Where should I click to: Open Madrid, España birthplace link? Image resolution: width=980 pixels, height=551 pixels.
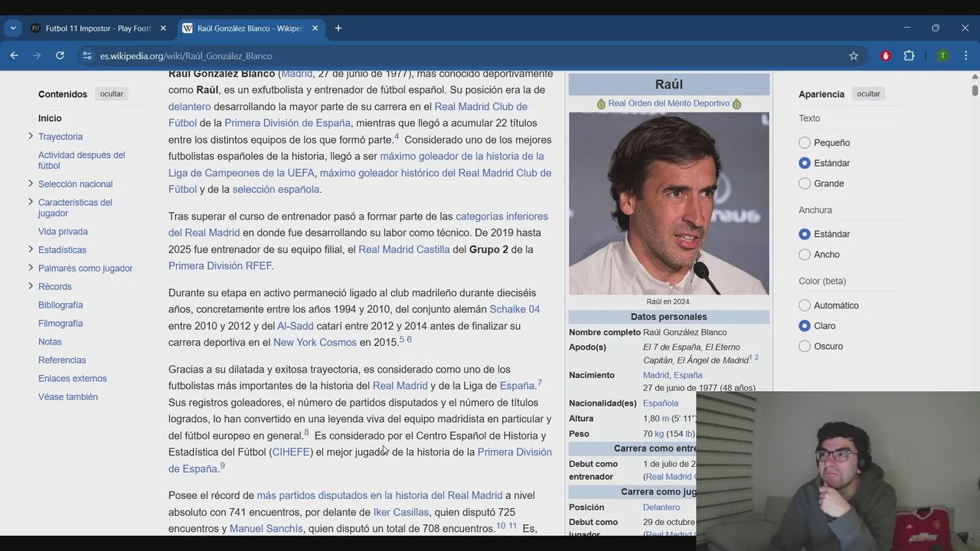(x=672, y=375)
